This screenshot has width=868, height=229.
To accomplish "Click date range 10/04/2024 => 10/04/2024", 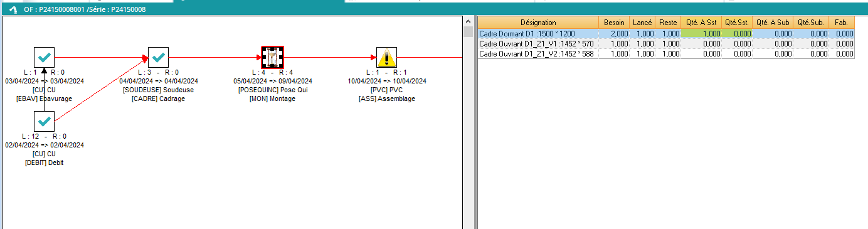I will coord(387,81).
